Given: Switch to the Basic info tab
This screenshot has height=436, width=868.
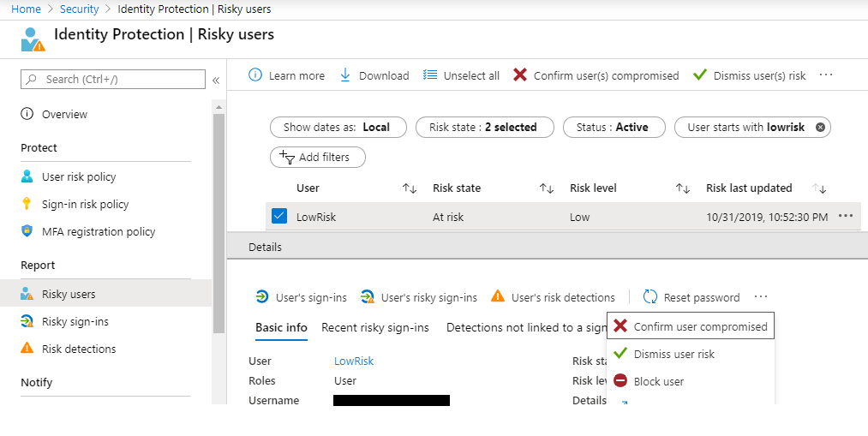Looking at the screenshot, I should (281, 327).
